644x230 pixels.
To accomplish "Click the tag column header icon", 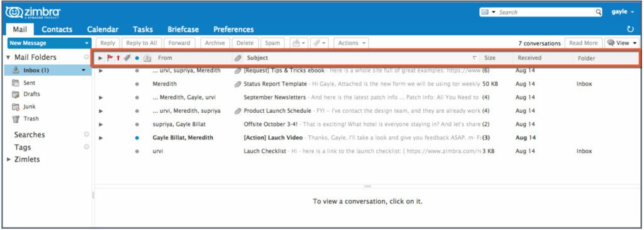I will tap(127, 58).
